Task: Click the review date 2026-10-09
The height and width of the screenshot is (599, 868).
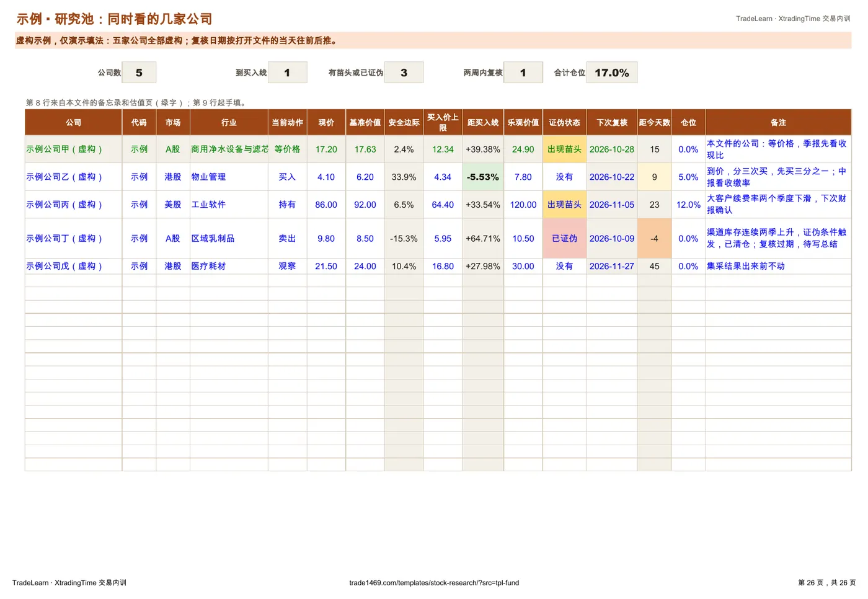Action: click(x=612, y=239)
